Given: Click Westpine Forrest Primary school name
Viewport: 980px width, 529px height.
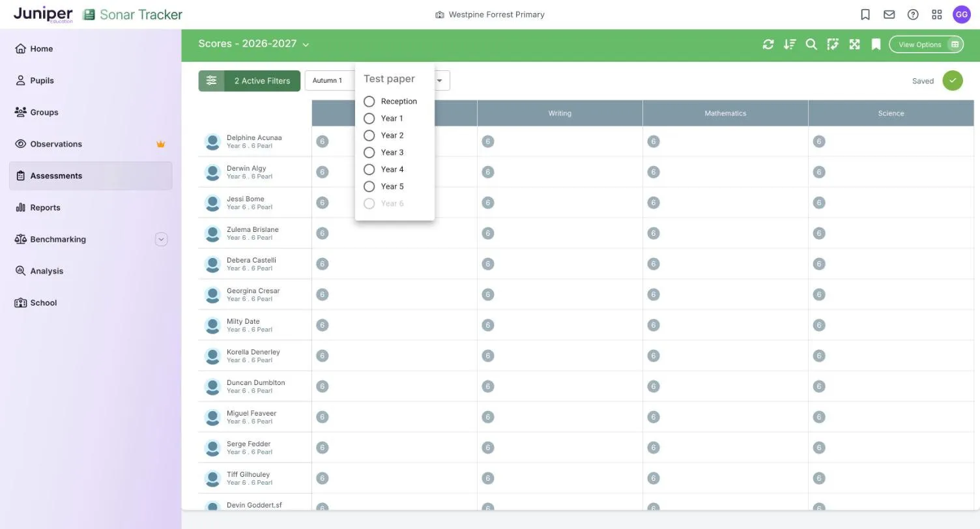Looking at the screenshot, I should (x=497, y=14).
